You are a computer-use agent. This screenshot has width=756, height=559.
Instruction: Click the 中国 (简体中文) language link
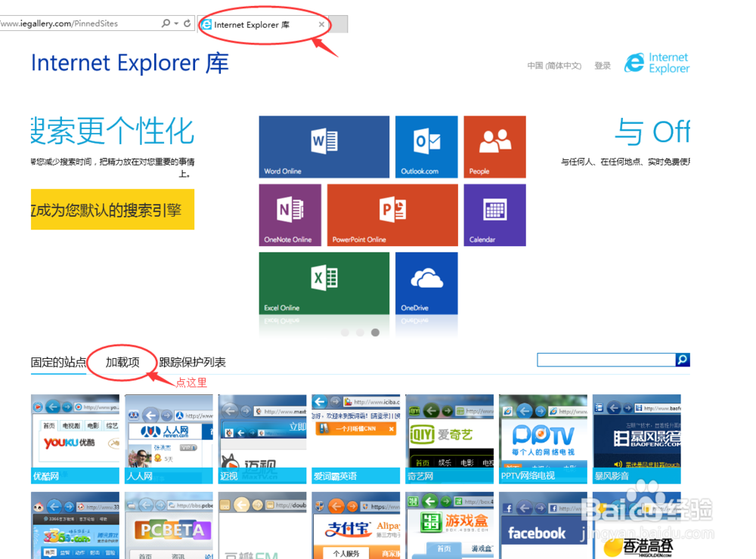(554, 66)
